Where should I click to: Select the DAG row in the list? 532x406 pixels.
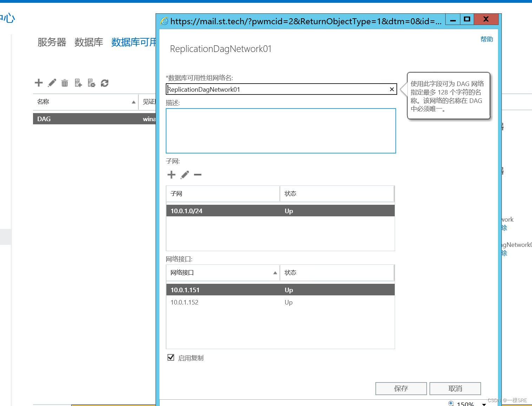coord(94,119)
